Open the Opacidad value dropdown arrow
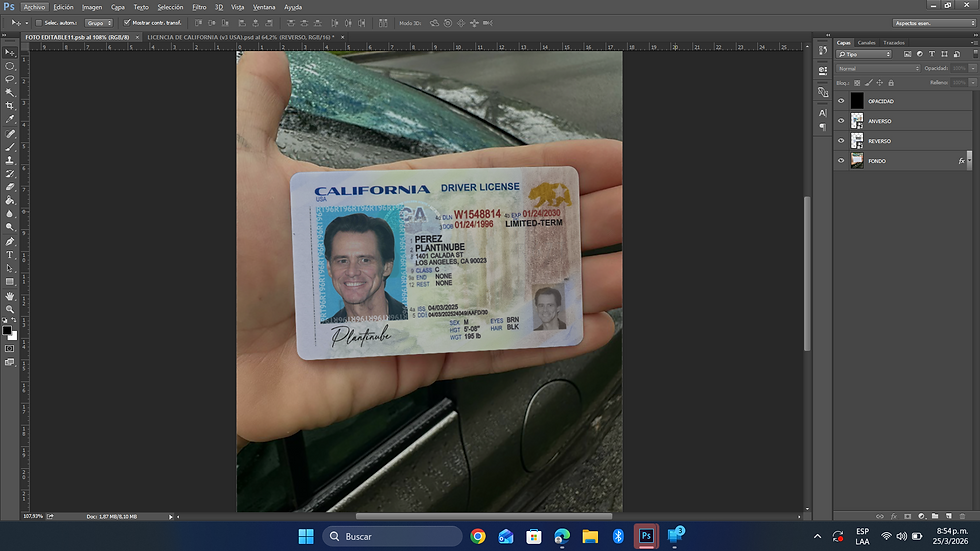Screen dimensions: 980x551 coord(973,68)
